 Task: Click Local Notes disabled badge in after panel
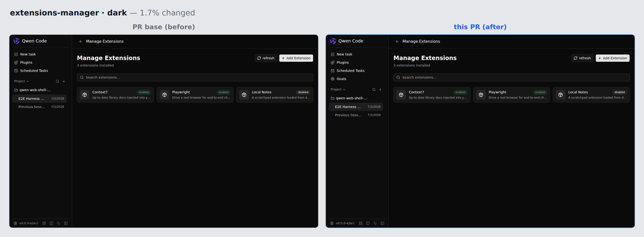coord(619,92)
